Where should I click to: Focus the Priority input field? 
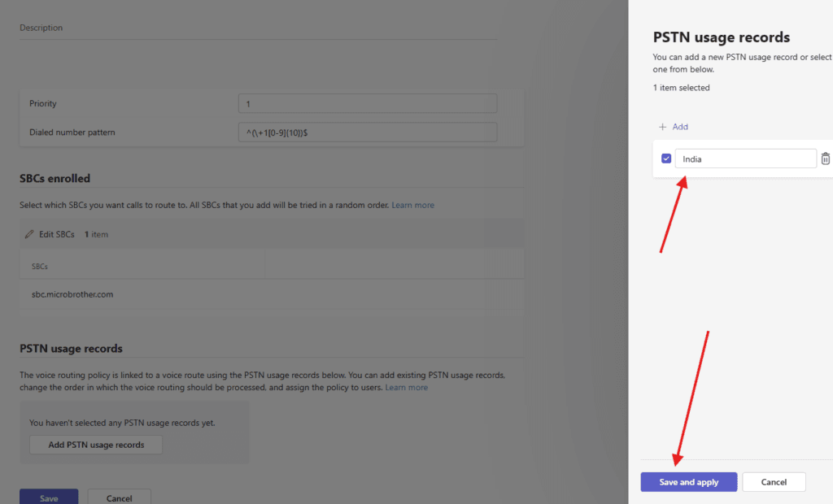[367, 104]
